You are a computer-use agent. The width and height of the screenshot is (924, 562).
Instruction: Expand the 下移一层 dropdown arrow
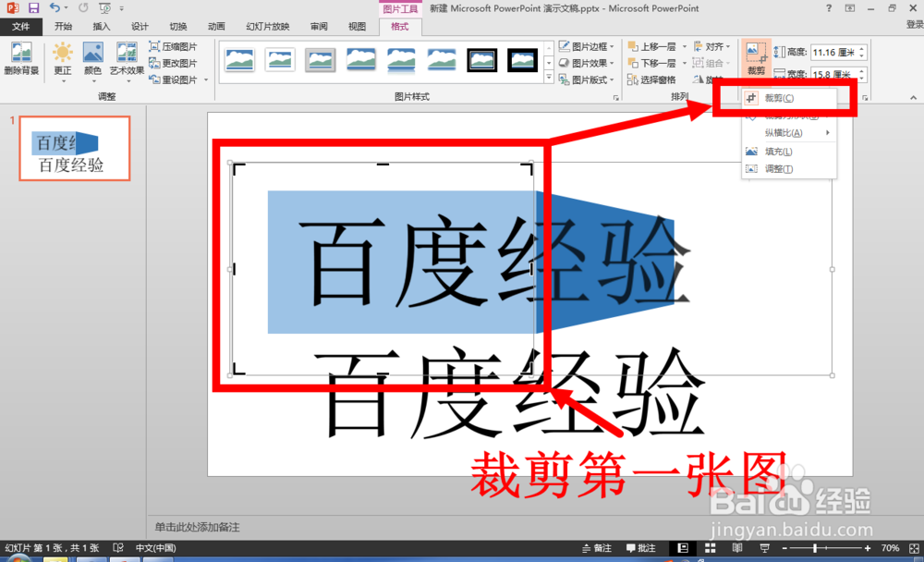[684, 63]
